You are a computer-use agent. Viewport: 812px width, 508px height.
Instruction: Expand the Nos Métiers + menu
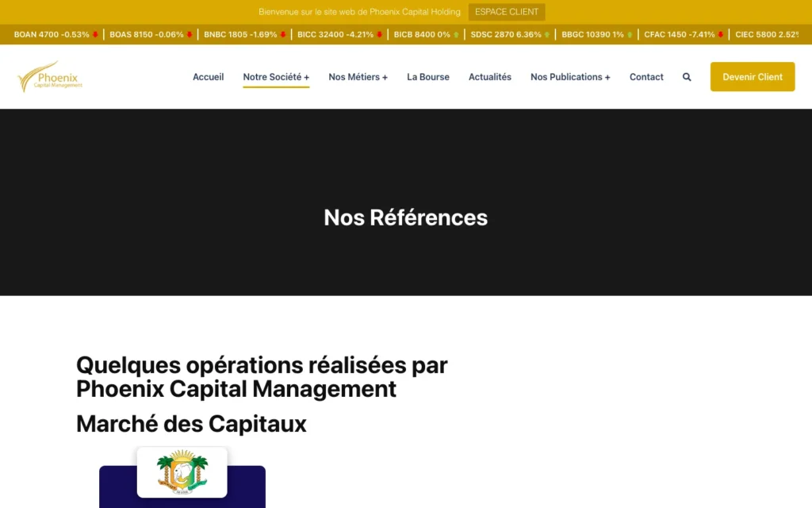358,77
